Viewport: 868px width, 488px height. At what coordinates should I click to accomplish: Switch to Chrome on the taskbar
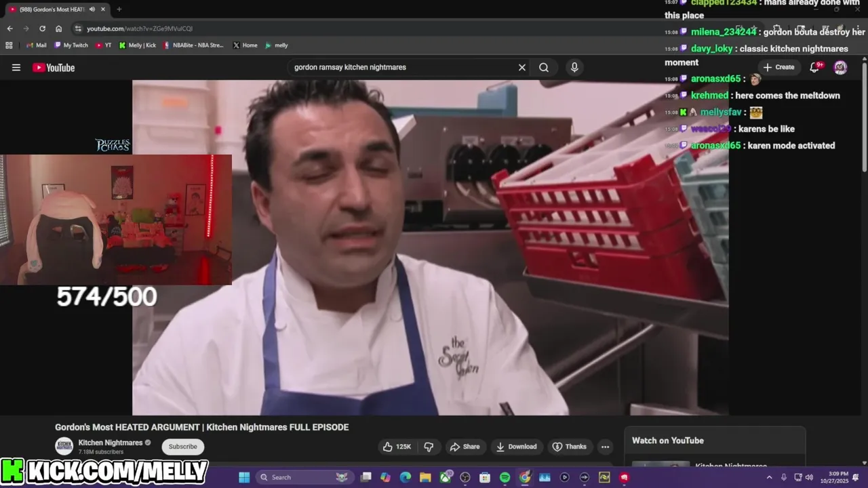[525, 477]
